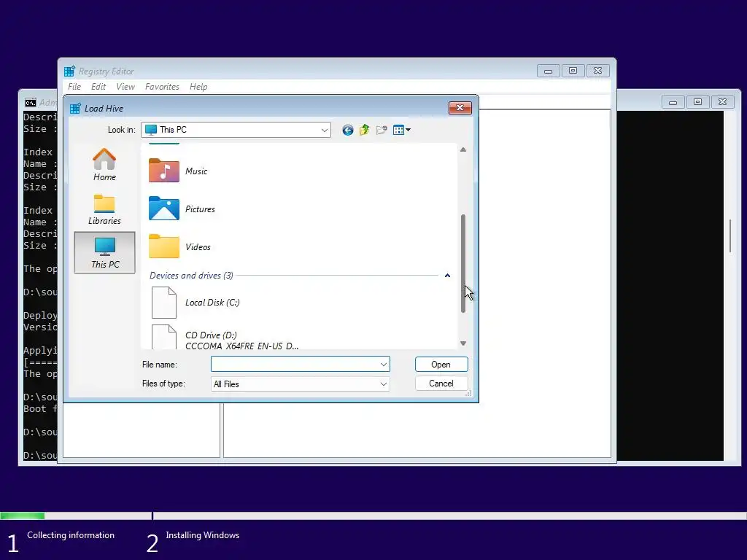The image size is (747, 560).
Task: Close the Command Prompt window
Action: coord(723,102)
